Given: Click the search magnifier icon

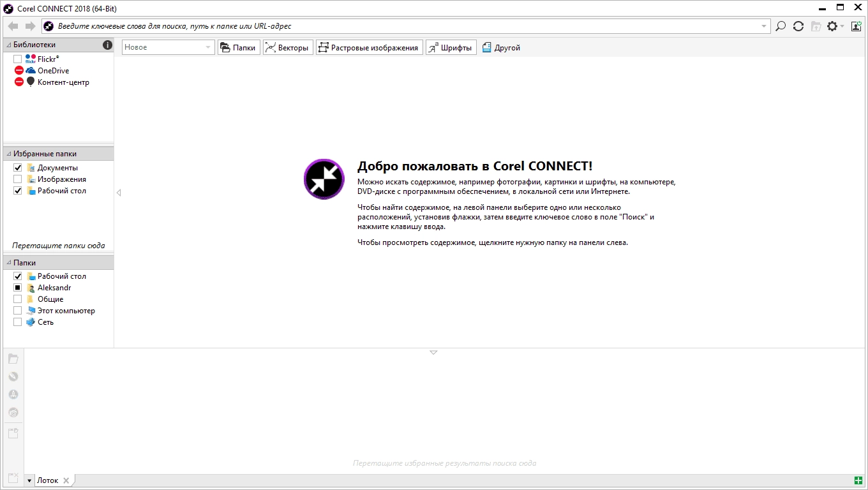Looking at the screenshot, I should pos(780,26).
